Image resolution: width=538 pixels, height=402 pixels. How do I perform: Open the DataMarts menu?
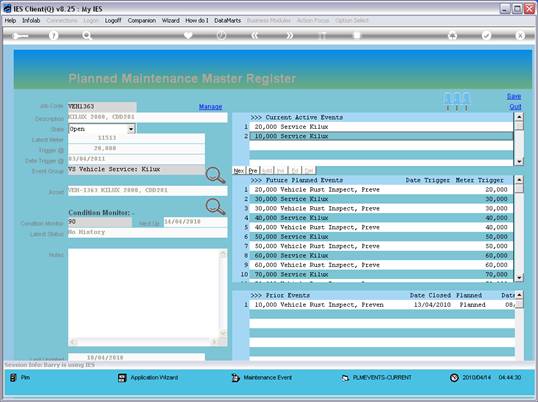[x=227, y=21]
